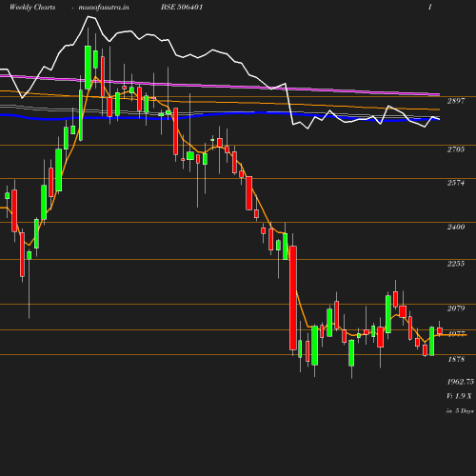The height and width of the screenshot is (476, 476).
Task: Click the 2705 price level label
Action: 456,149
